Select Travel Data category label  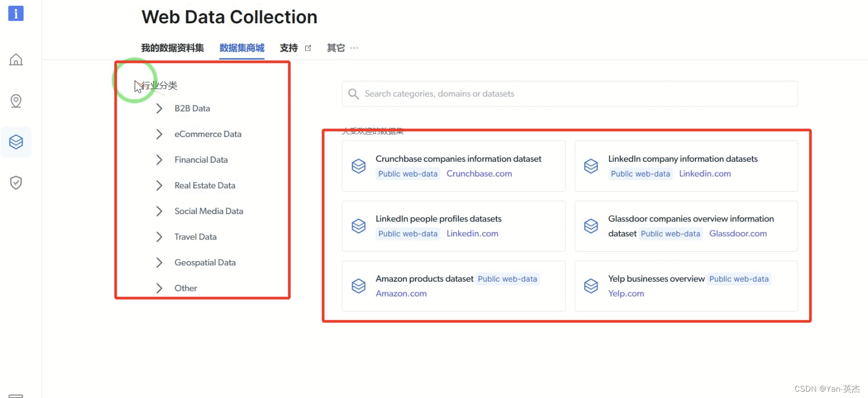pyautogui.click(x=195, y=237)
